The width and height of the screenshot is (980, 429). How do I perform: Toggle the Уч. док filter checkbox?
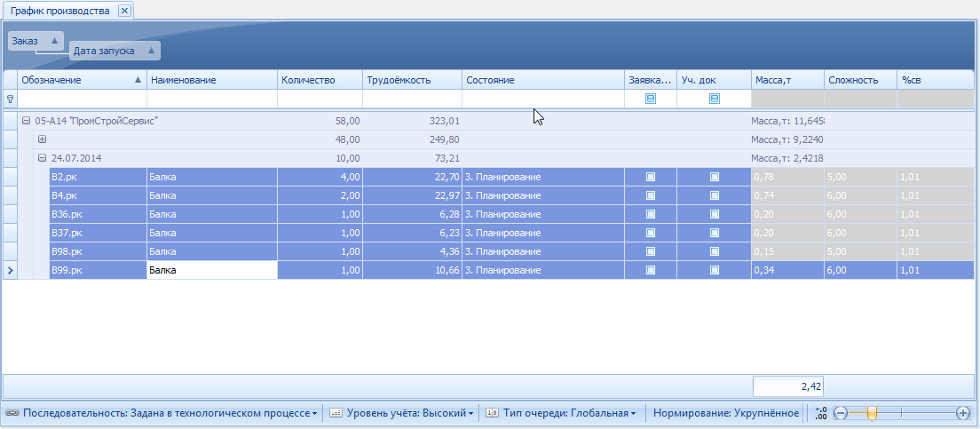pyautogui.click(x=715, y=99)
